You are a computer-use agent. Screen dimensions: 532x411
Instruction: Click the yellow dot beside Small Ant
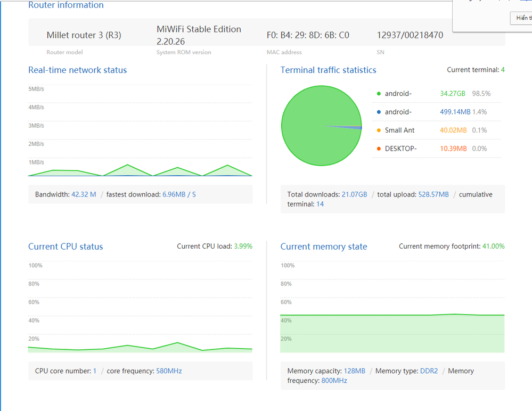pyautogui.click(x=379, y=130)
